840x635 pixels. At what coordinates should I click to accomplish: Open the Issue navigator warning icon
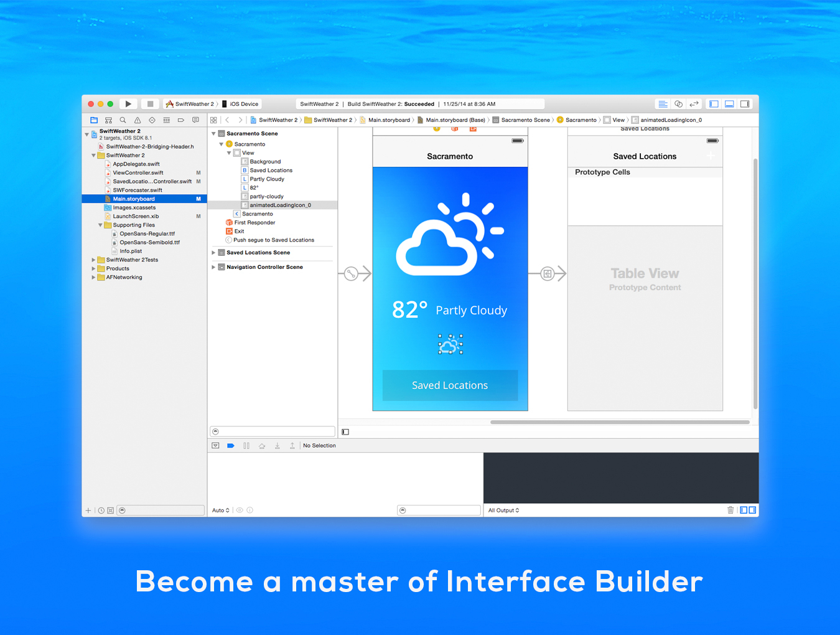coord(138,120)
